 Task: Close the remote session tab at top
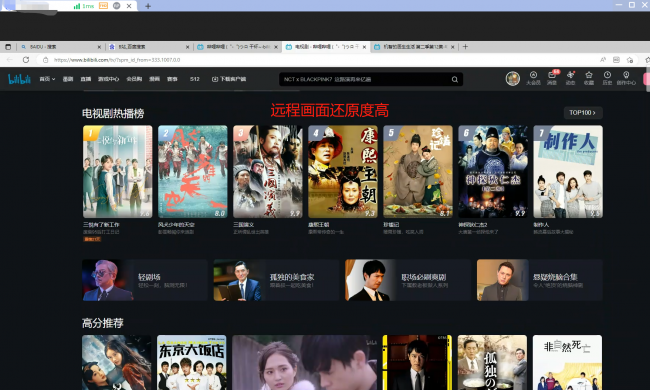(x=129, y=6)
